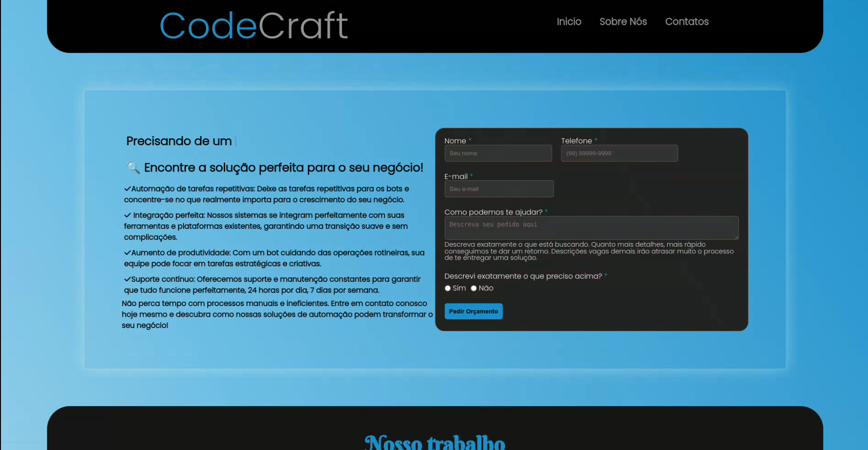The width and height of the screenshot is (868, 450).
Task: Focus the E-mail input field
Action: (x=499, y=189)
